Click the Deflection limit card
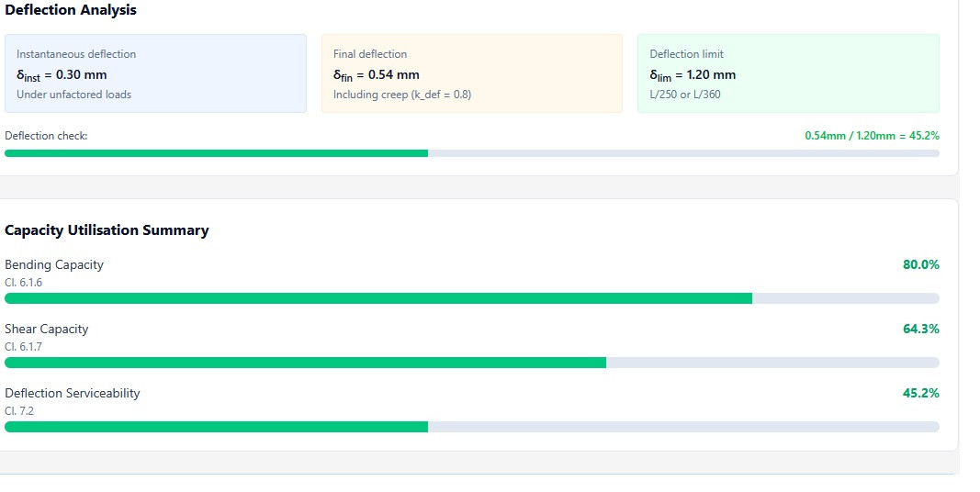 pos(788,73)
